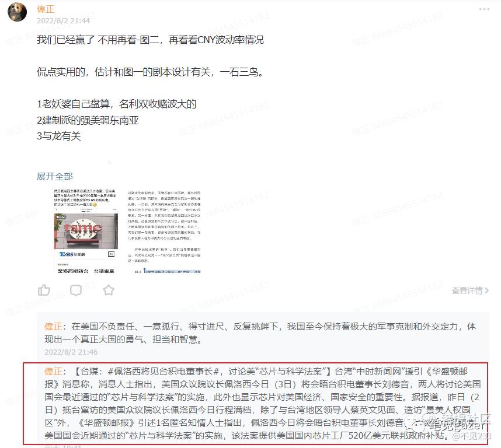Click the post timestamp 2022/8/2 21:44
501x448 pixels.
[63, 21]
